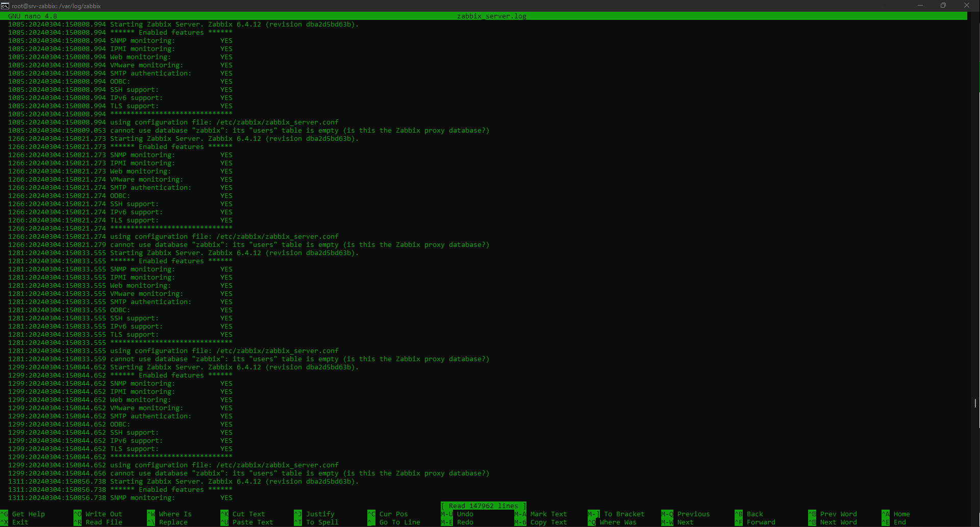Click PID 1266 "using configuration file" line
Screen dimensions: 980x527
pyautogui.click(x=173, y=237)
